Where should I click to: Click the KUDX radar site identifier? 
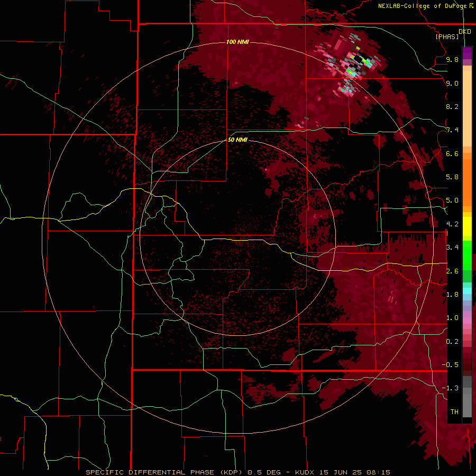(x=305, y=472)
